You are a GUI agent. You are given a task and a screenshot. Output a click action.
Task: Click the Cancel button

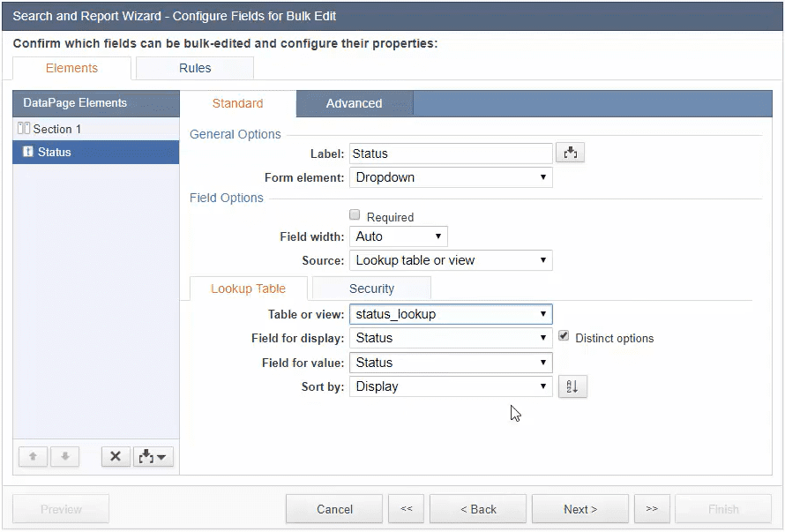point(334,509)
